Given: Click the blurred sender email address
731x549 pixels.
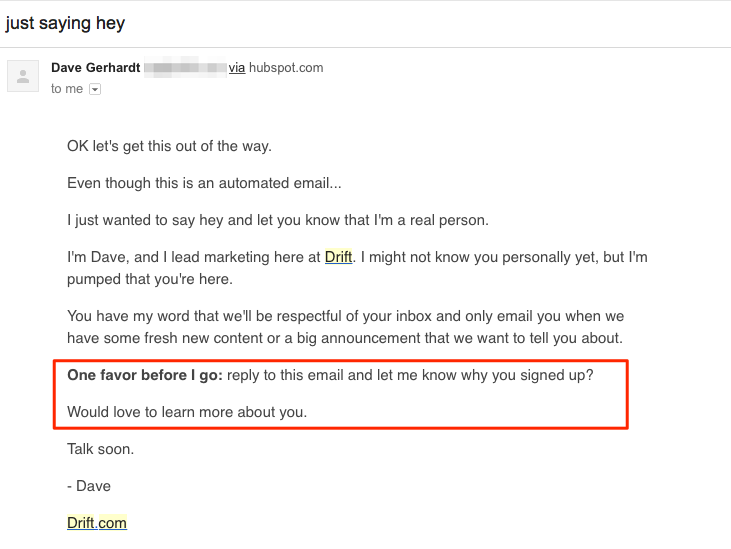Looking at the screenshot, I should (x=185, y=68).
